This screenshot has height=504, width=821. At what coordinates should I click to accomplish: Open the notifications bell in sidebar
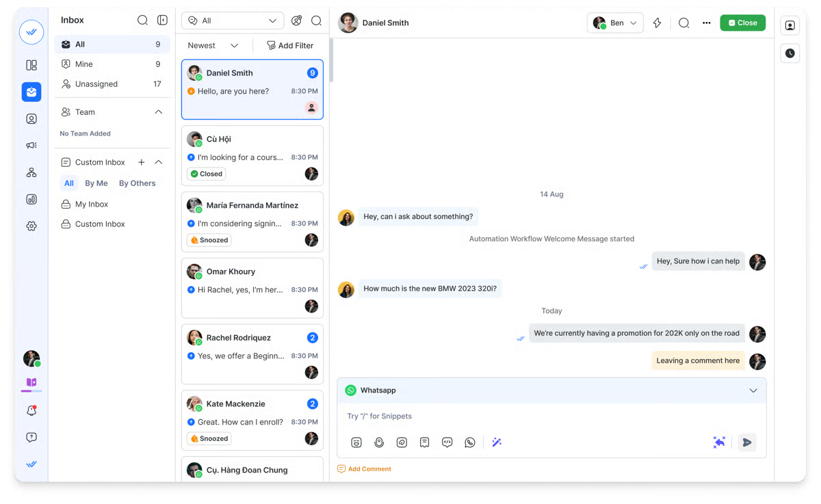click(31, 411)
